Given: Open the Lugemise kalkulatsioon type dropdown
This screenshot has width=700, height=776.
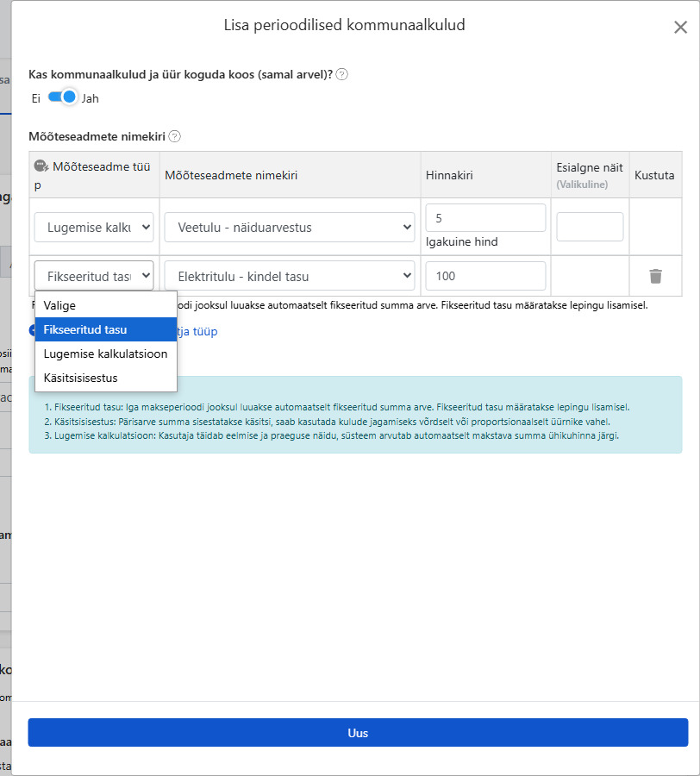Looking at the screenshot, I should pyautogui.click(x=94, y=227).
